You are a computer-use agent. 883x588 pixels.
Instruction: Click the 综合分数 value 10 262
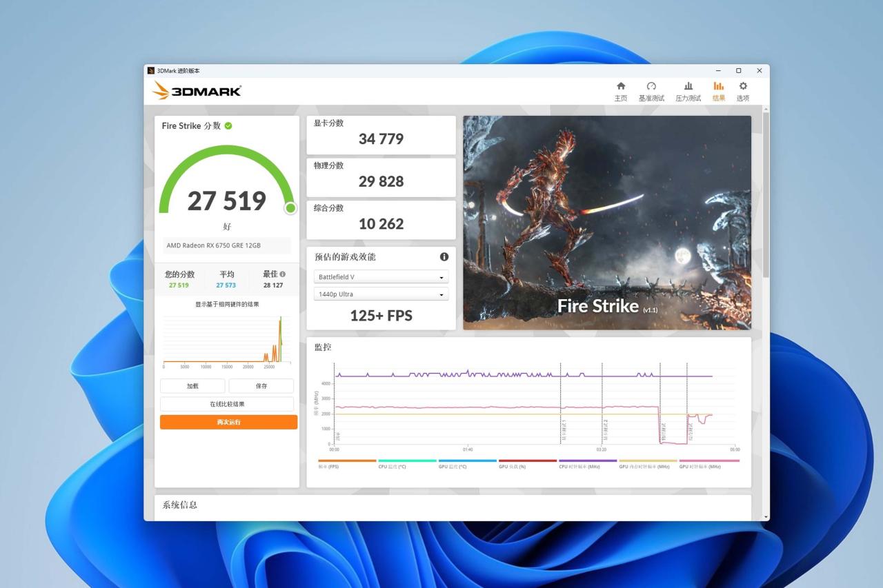pos(381,224)
